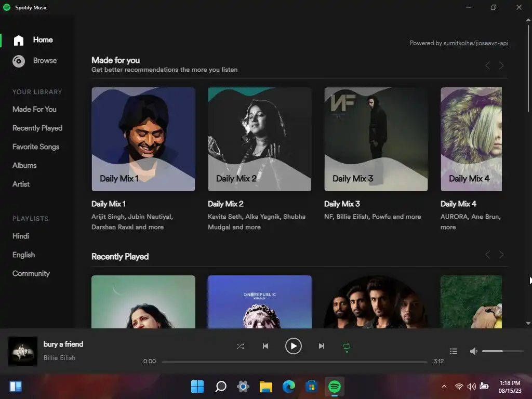Click the scrollbar down arrow
Image resolution: width=532 pixels, height=399 pixels.
[x=528, y=323]
